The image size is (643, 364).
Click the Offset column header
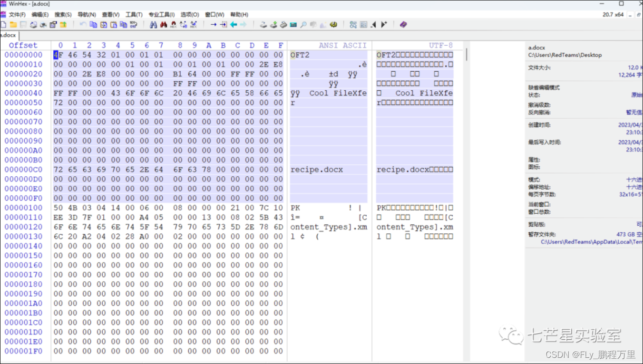click(23, 46)
